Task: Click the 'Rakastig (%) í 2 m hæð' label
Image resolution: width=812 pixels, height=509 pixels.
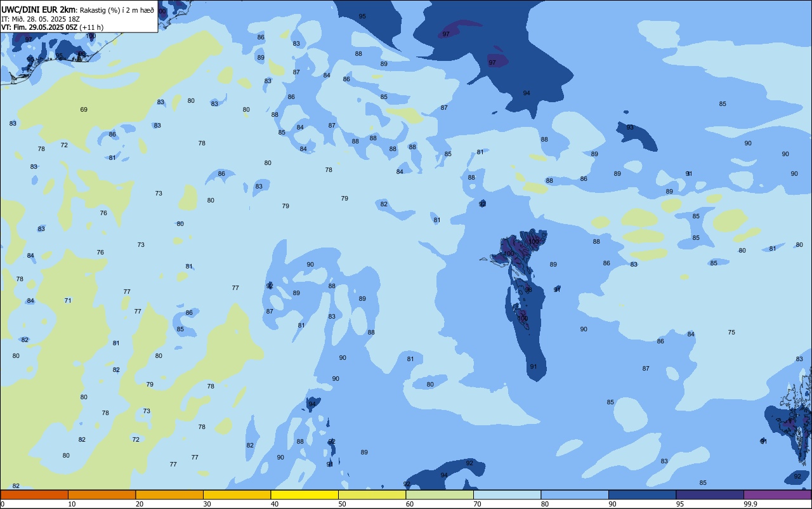Action: pyautogui.click(x=117, y=10)
